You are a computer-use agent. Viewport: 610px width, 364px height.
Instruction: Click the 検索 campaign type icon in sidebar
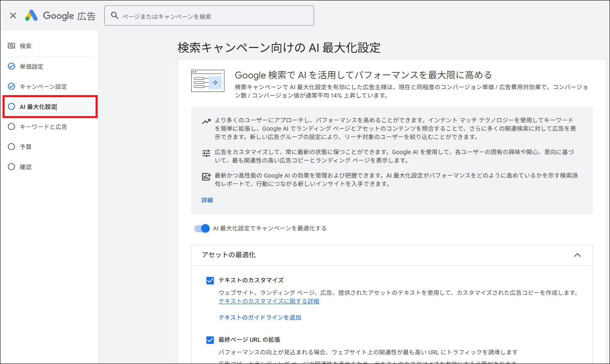(x=12, y=46)
